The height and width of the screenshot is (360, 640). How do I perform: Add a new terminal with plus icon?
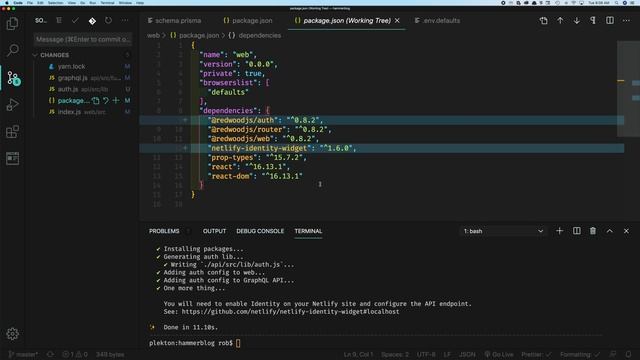[x=560, y=231]
